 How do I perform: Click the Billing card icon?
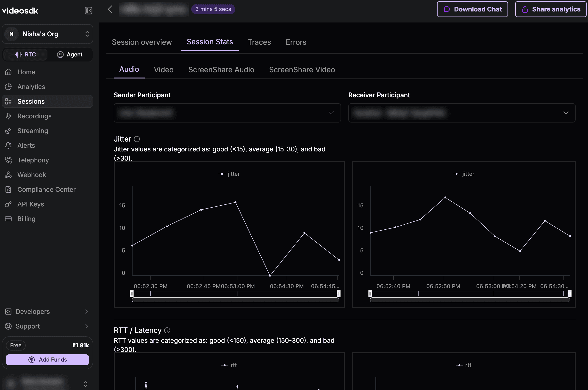point(8,219)
